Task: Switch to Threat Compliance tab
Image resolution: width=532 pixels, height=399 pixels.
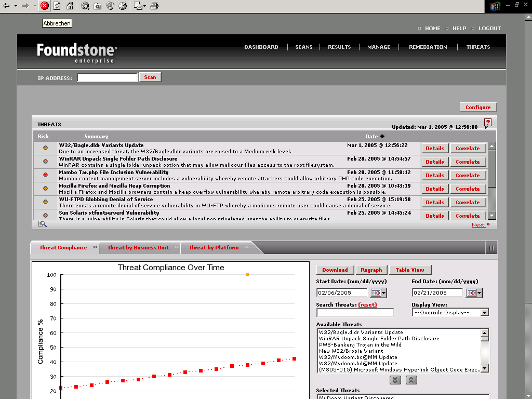Action: coord(63,248)
